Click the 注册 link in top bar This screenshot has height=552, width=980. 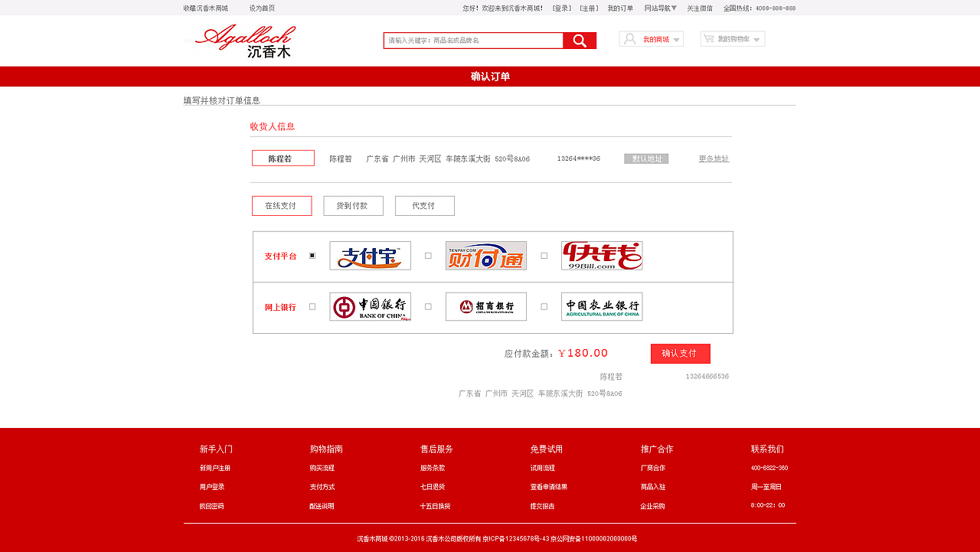click(589, 8)
